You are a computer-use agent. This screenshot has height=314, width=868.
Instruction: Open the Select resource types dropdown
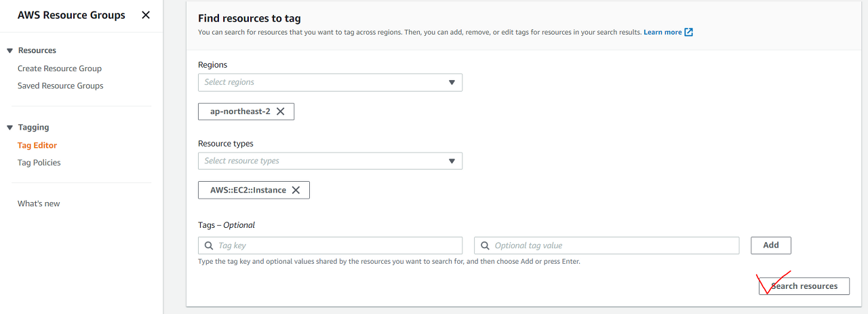coord(330,161)
